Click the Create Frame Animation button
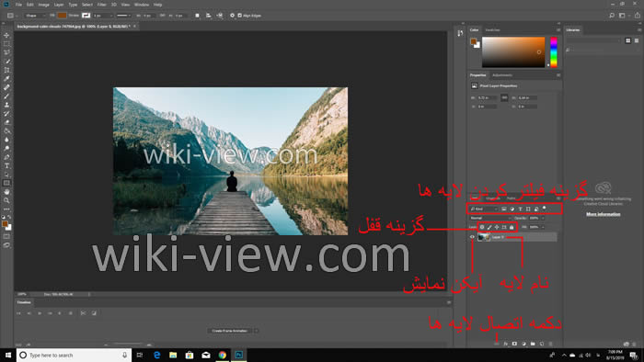This screenshot has height=362, width=644. 230,331
